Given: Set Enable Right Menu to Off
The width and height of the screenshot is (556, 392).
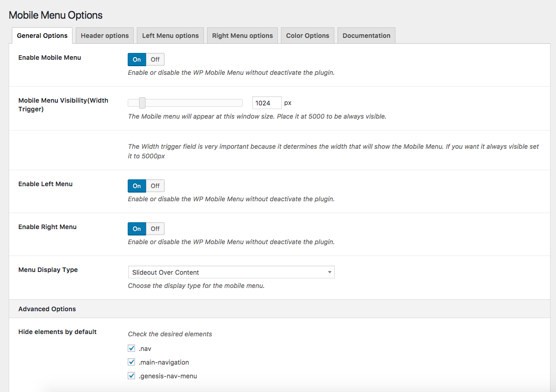Looking at the screenshot, I should tap(155, 229).
